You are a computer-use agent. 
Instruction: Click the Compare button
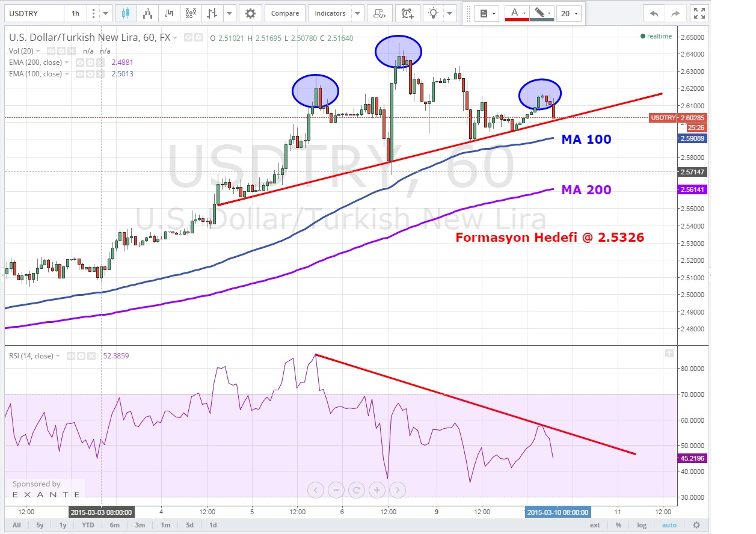click(284, 13)
